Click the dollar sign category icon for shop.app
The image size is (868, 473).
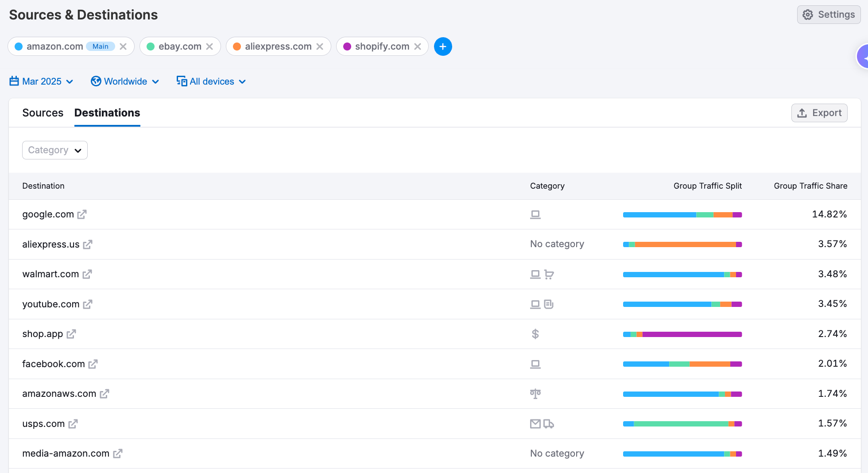[535, 334]
